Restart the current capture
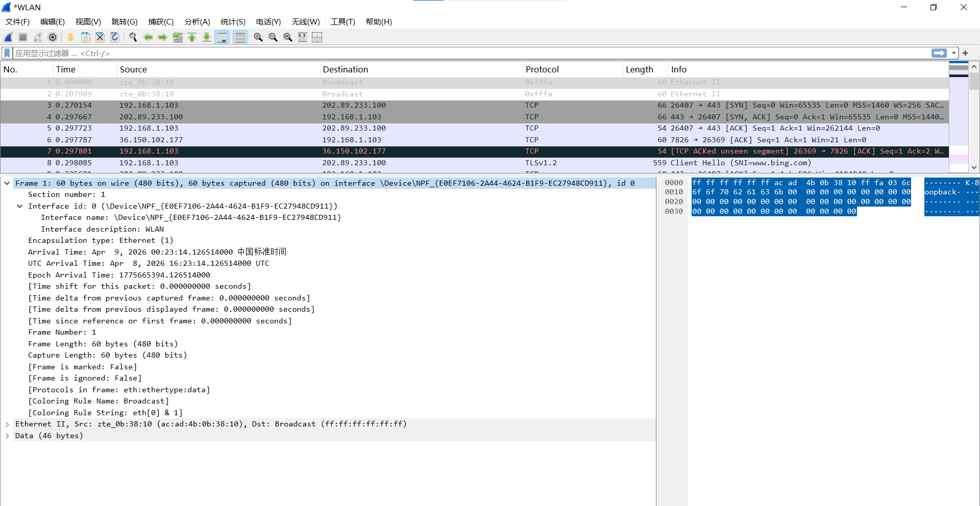This screenshot has width=980, height=506. [x=38, y=37]
